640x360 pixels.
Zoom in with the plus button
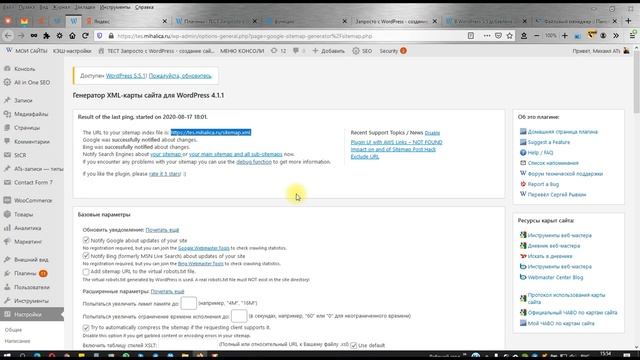click(x=564, y=36)
